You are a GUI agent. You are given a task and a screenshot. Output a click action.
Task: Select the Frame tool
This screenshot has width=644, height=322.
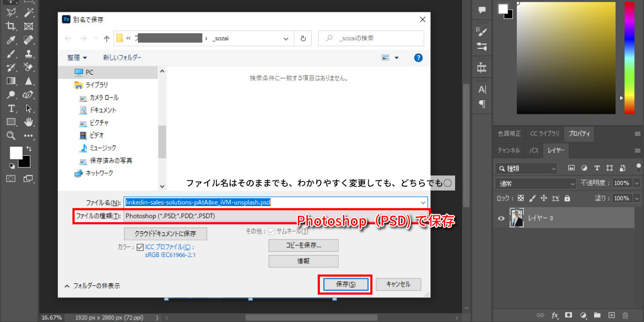[28, 26]
